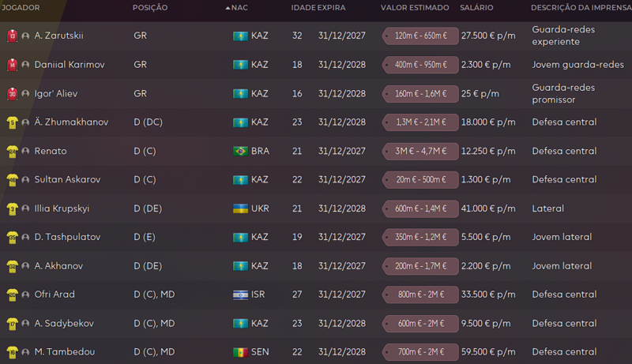The height and width of the screenshot is (364, 632).
Task: Click the 800m € - 2M € value badge
Action: pos(420,295)
